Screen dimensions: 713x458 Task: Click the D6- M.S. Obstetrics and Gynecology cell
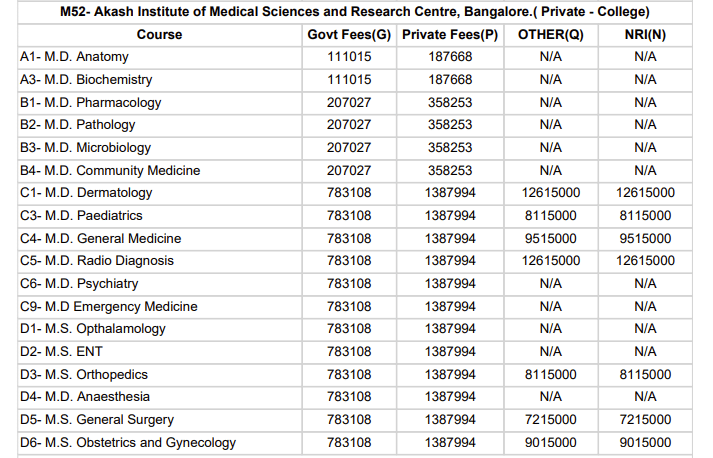pos(128,443)
